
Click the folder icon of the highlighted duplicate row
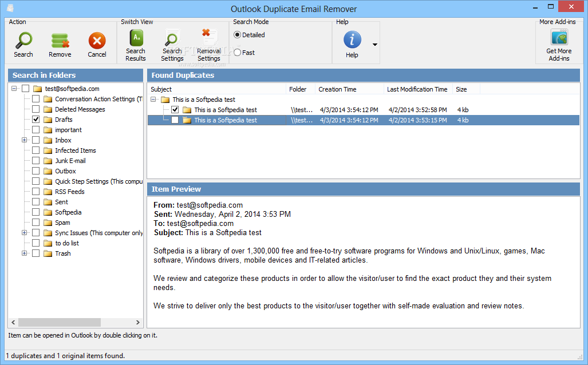[x=187, y=120]
